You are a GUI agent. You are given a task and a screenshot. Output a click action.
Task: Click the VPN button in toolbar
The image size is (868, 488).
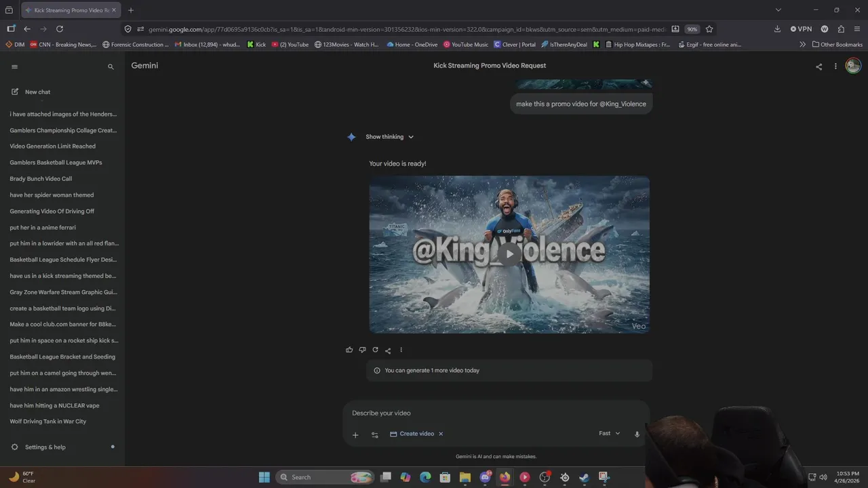pyautogui.click(x=801, y=29)
